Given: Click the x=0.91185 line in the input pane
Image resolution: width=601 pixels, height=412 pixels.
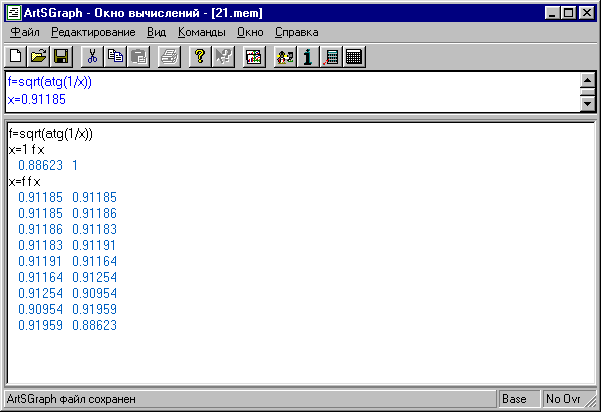Looking at the screenshot, I should (x=37, y=100).
